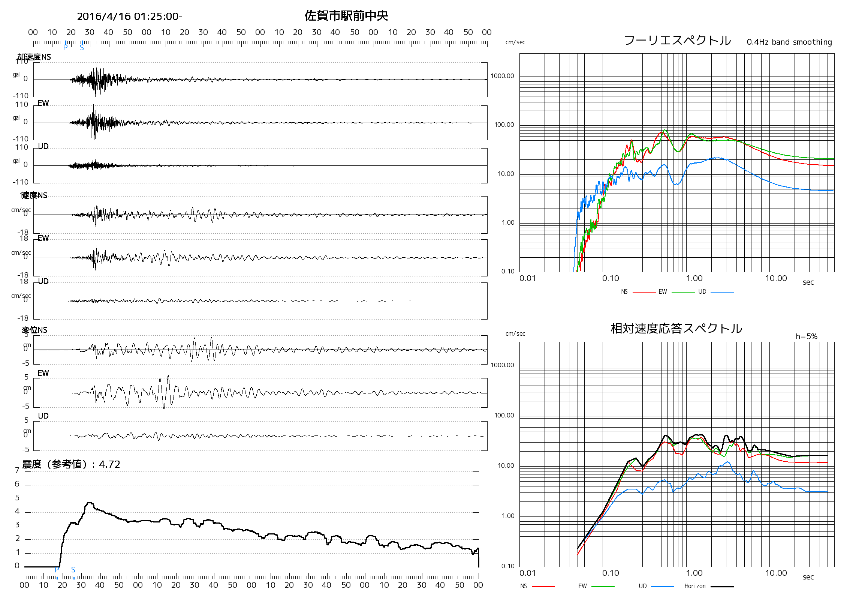Click the フーリエスペクトル chart title

click(x=677, y=41)
